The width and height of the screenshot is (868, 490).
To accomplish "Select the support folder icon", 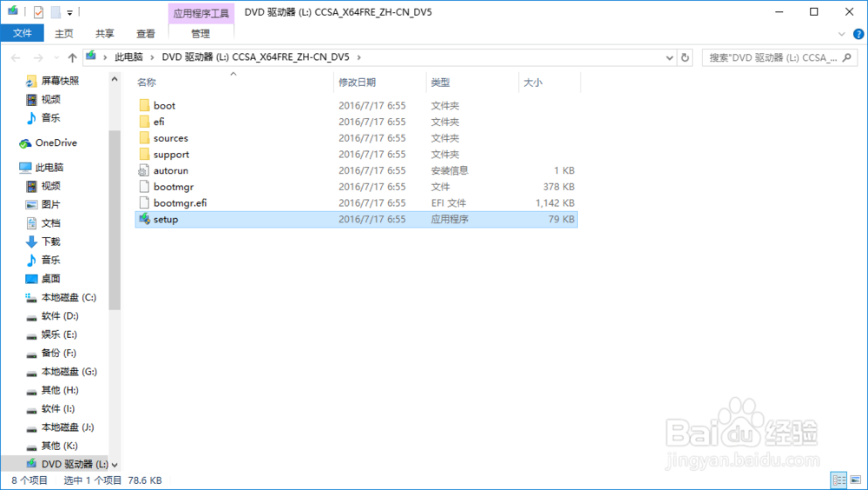I will click(144, 154).
